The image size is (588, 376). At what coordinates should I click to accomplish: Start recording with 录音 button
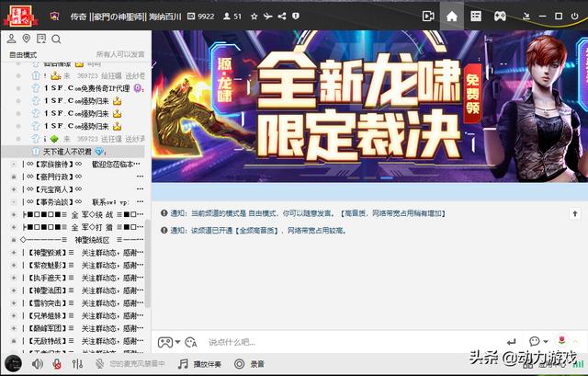click(249, 364)
